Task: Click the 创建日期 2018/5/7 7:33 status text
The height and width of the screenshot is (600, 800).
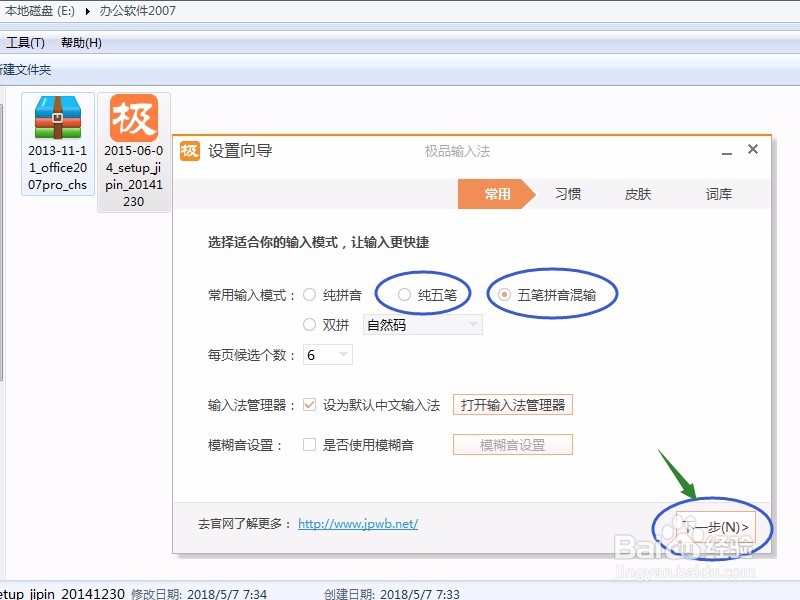Action: coord(392,594)
